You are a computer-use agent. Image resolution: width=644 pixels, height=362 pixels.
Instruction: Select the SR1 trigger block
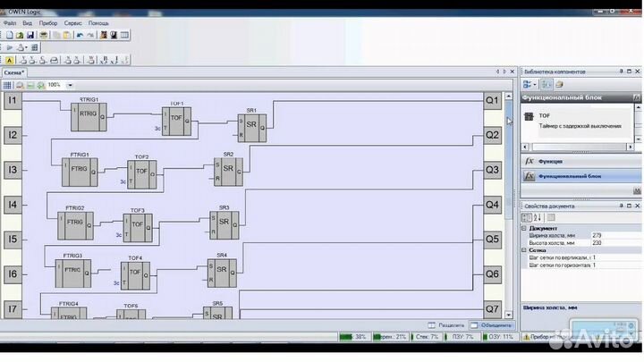coord(251,128)
